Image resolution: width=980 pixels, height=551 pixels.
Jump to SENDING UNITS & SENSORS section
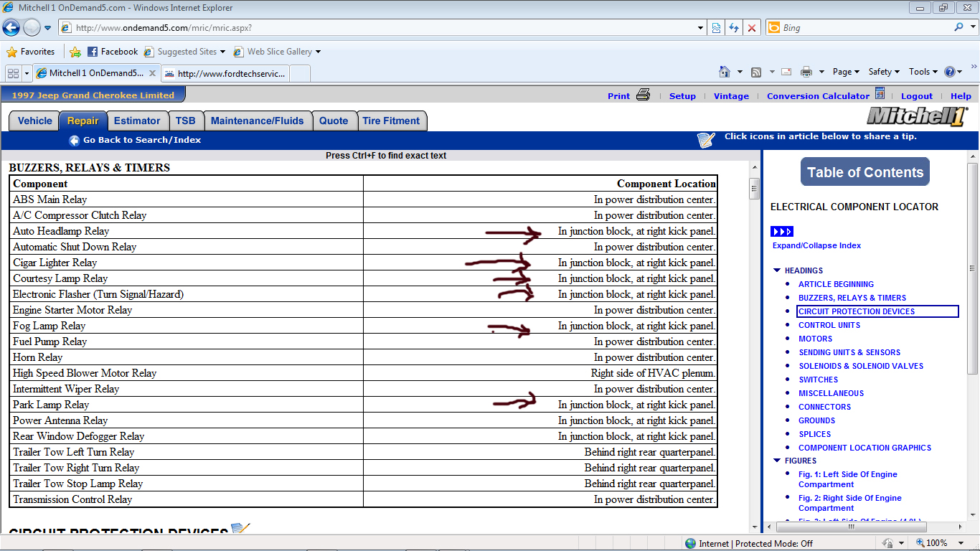click(849, 352)
